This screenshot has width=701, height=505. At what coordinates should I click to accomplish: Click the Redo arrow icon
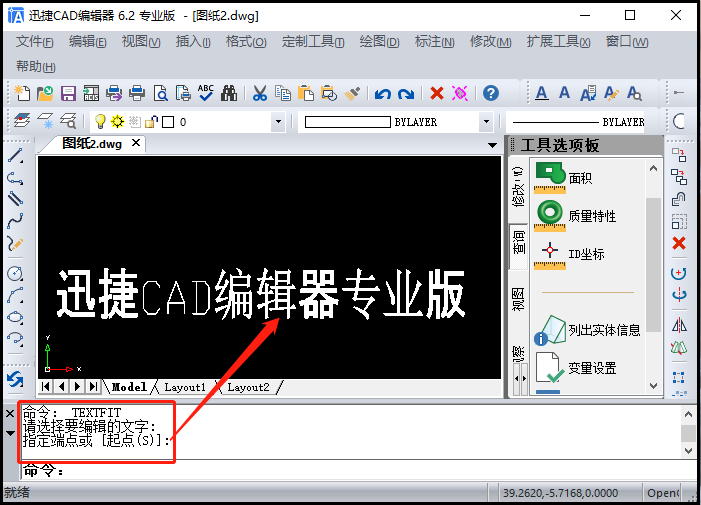click(x=406, y=94)
